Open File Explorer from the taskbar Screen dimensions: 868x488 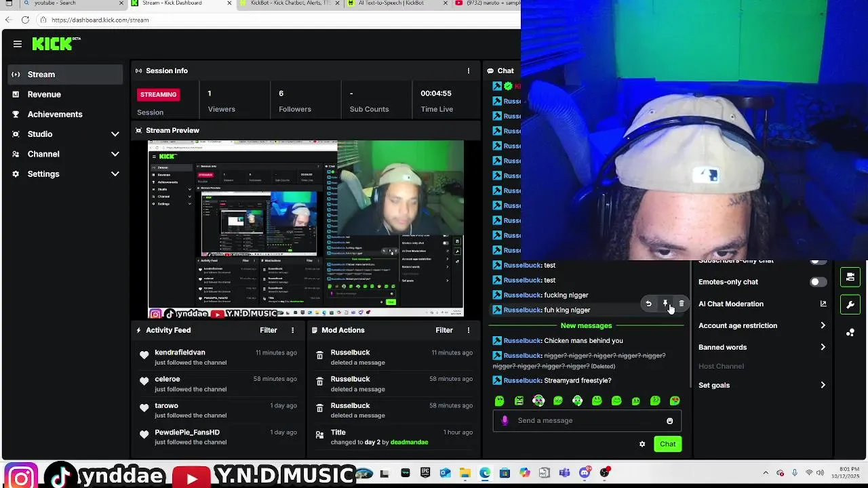click(x=465, y=473)
